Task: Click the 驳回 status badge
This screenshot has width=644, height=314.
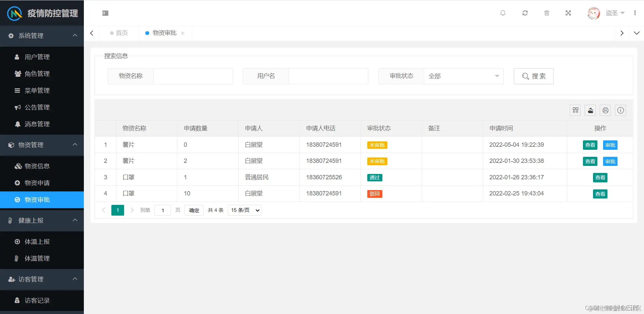Action: click(x=375, y=194)
